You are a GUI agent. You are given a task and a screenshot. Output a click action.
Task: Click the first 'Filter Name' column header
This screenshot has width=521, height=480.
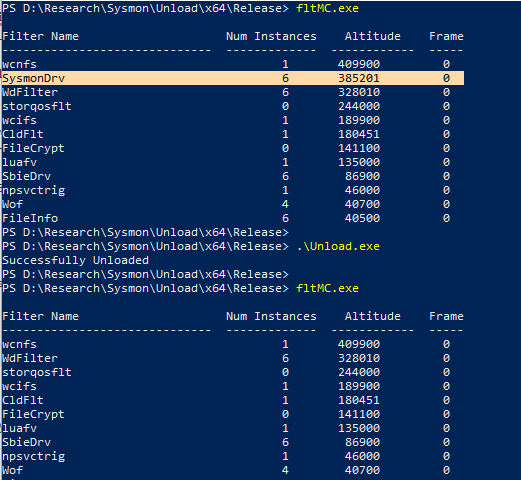pos(41,36)
